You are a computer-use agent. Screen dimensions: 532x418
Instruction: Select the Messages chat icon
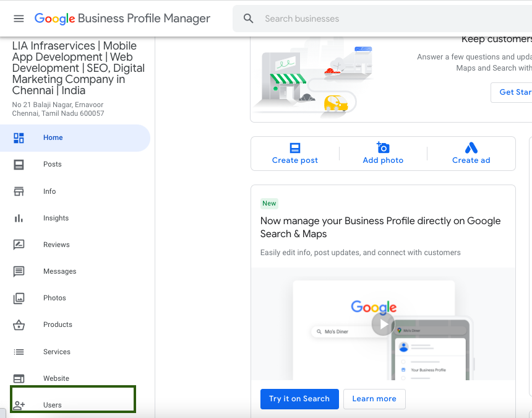click(19, 271)
